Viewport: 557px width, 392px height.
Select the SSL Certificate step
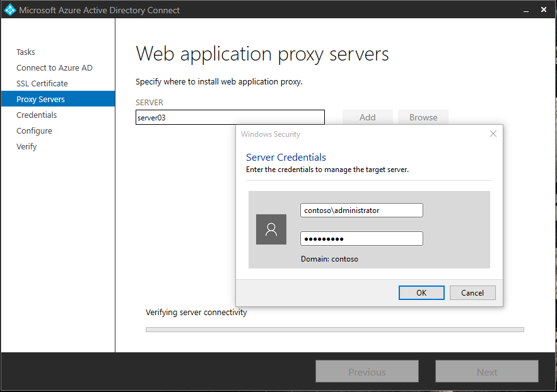pos(42,83)
